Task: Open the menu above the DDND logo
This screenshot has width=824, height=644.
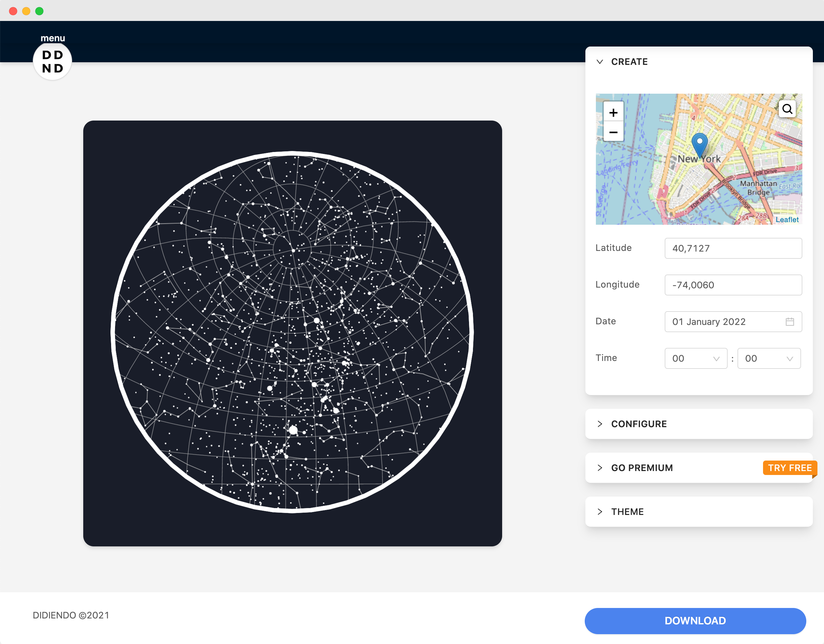Action: (x=53, y=38)
